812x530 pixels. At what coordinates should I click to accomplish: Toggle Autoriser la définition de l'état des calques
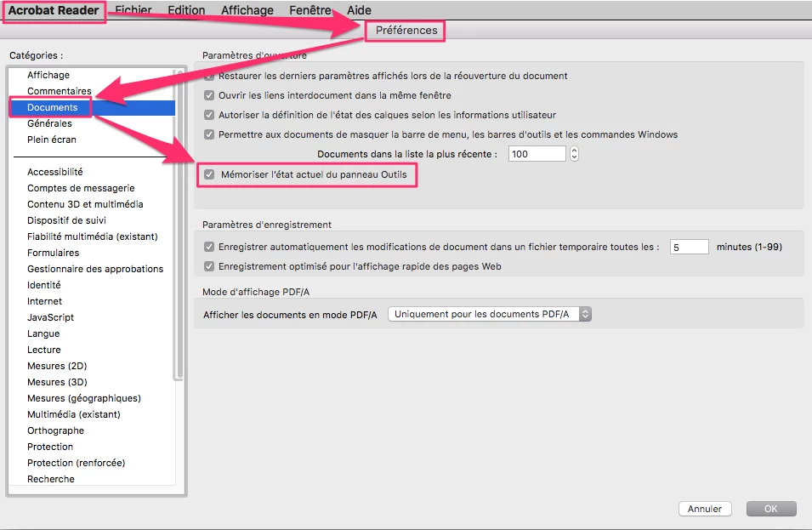point(209,115)
